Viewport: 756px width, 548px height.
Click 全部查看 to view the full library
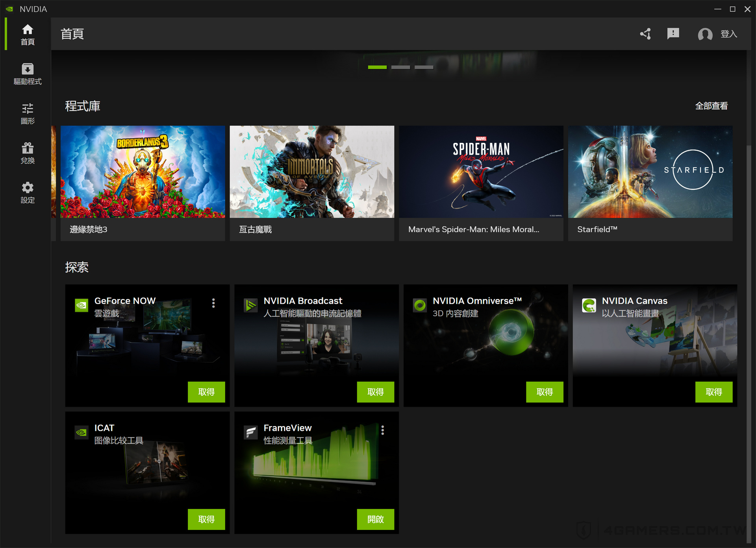(711, 106)
